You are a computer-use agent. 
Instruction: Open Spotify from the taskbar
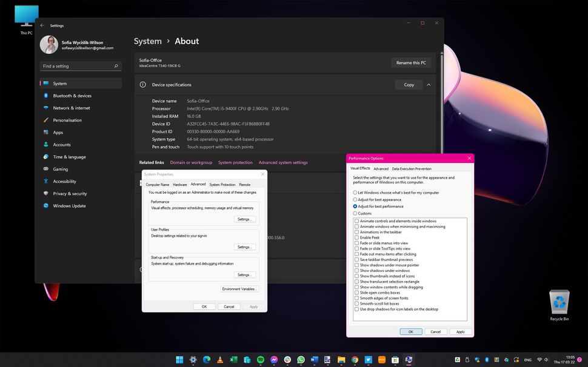[261, 359]
